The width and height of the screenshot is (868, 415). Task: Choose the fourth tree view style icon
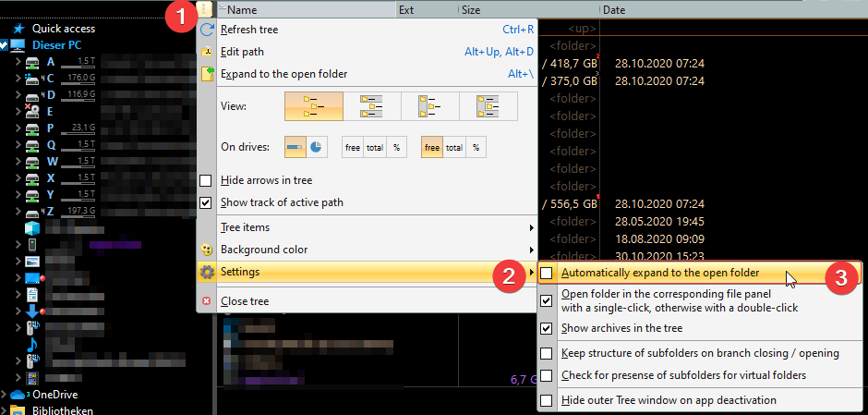pyautogui.click(x=488, y=106)
